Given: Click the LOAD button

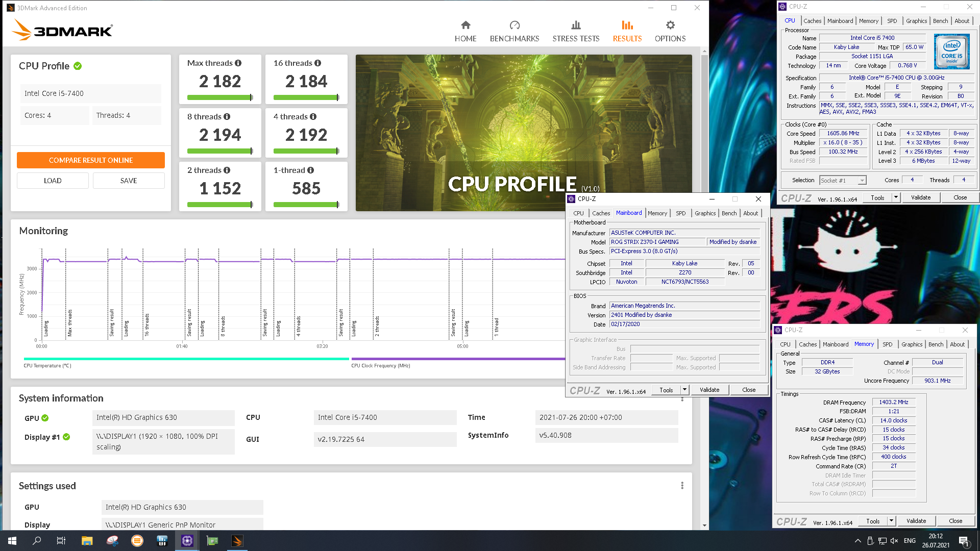Looking at the screenshot, I should click(x=53, y=181).
